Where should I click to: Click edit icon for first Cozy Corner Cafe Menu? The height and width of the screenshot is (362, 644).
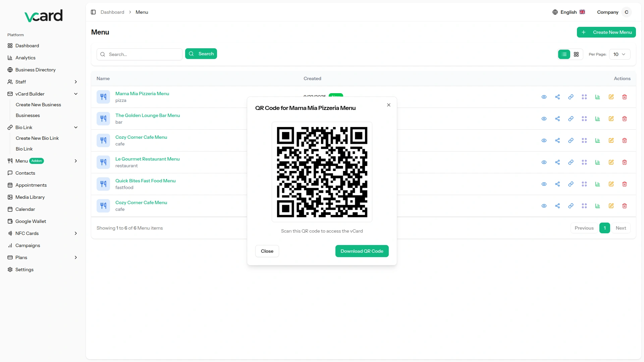[611, 140]
